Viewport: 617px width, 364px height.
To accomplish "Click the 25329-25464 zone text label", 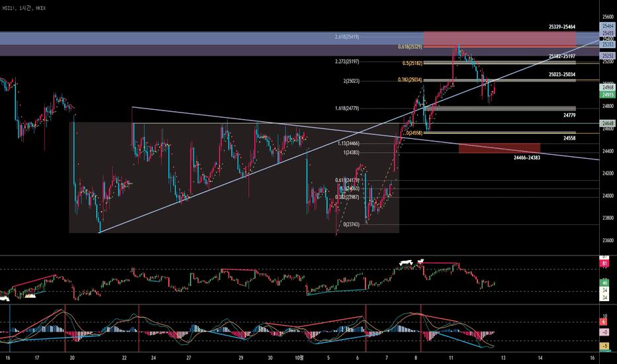I will tap(562, 26).
